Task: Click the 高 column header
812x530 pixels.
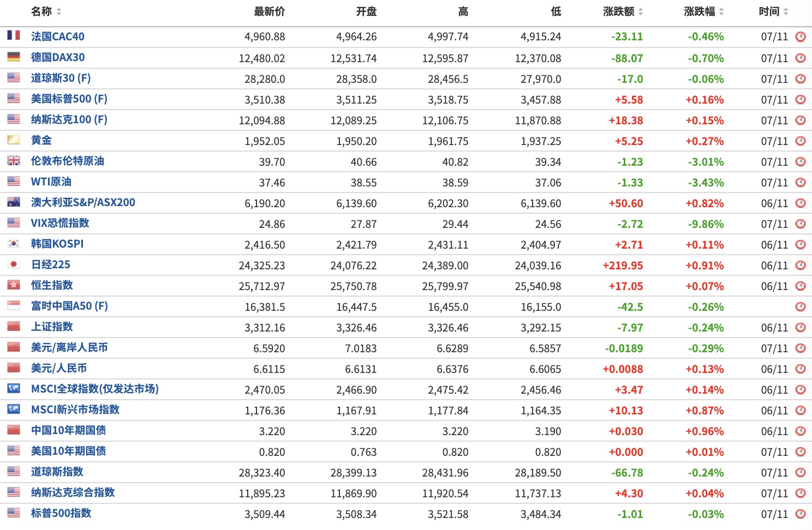Action: [x=463, y=11]
